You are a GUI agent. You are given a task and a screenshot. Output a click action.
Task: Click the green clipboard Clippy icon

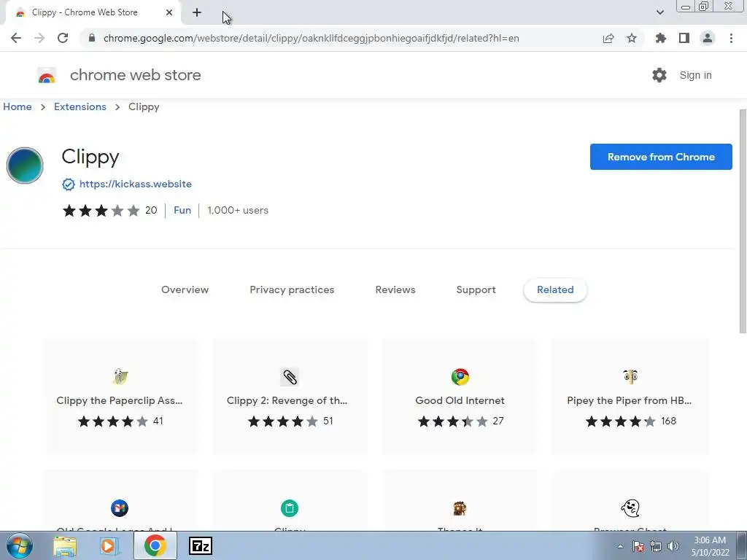click(x=290, y=508)
